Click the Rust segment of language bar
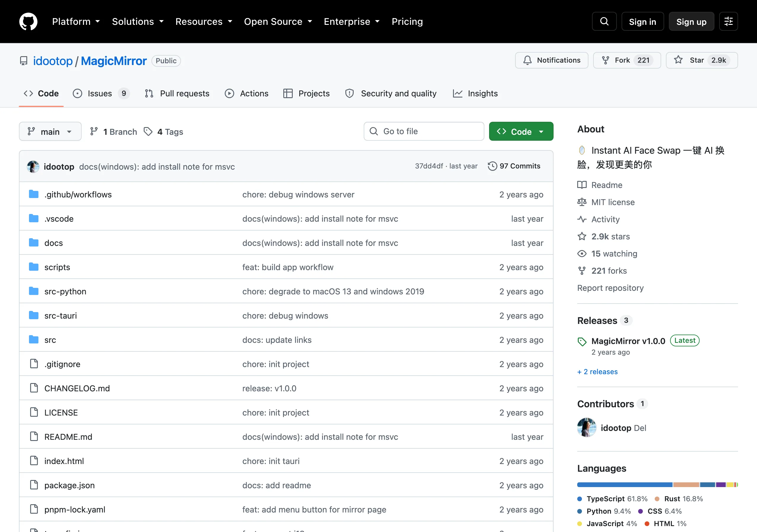This screenshot has height=532, width=757. (686, 484)
